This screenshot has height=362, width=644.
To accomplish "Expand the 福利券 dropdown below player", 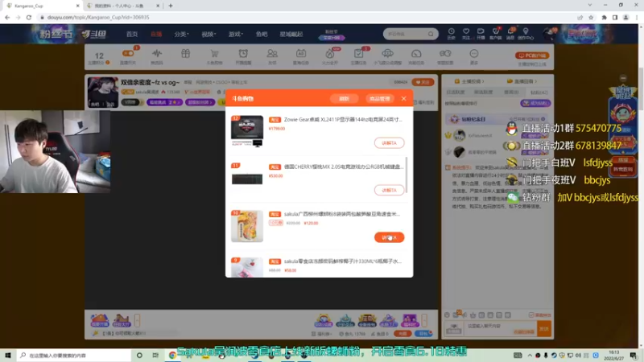I will [321, 334].
